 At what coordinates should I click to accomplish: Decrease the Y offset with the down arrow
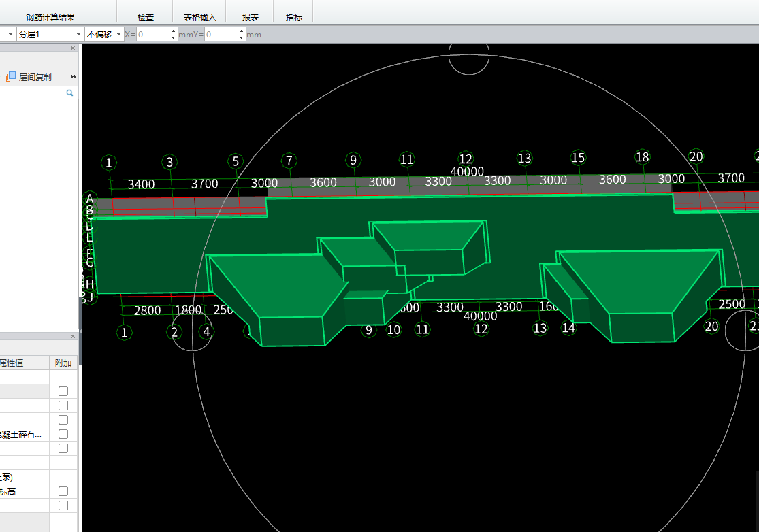point(241,37)
